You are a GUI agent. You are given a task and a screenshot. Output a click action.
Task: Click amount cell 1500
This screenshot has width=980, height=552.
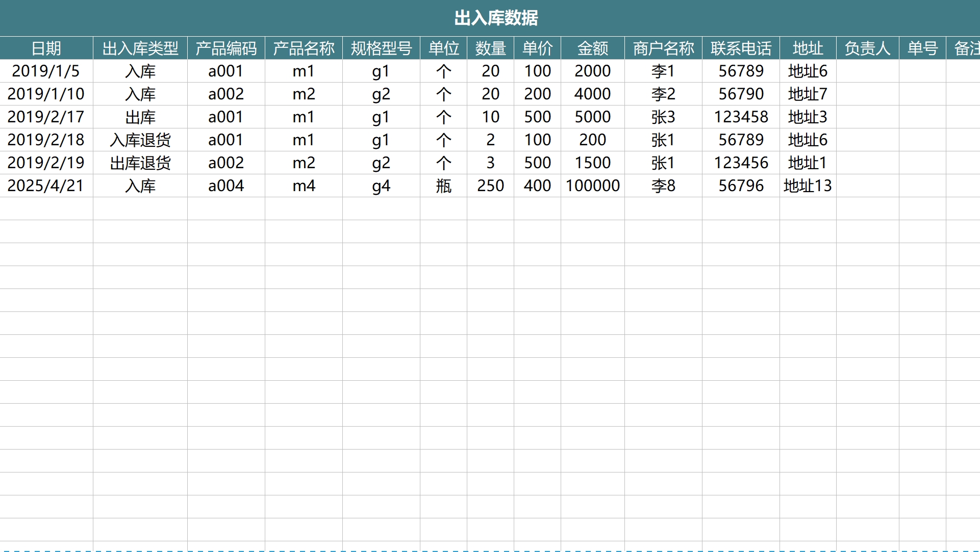tap(592, 163)
